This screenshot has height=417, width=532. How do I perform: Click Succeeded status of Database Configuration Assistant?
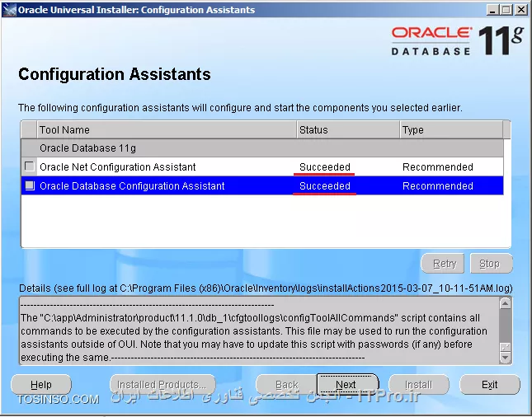[x=325, y=185]
